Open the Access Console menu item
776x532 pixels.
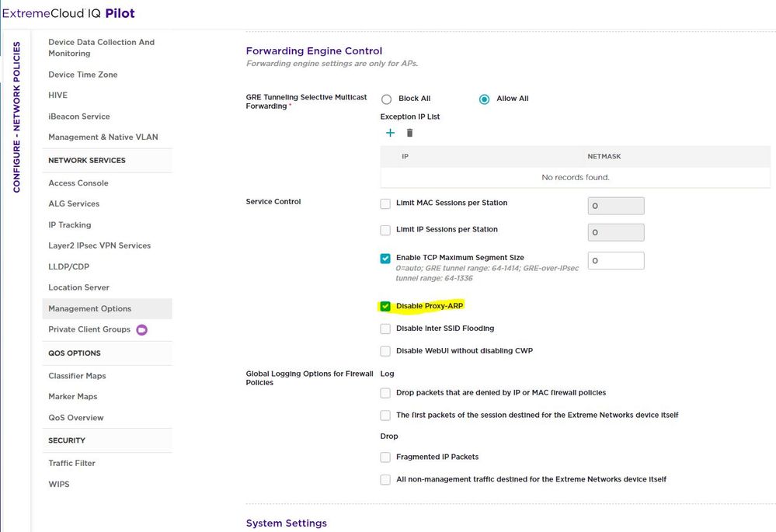point(78,183)
